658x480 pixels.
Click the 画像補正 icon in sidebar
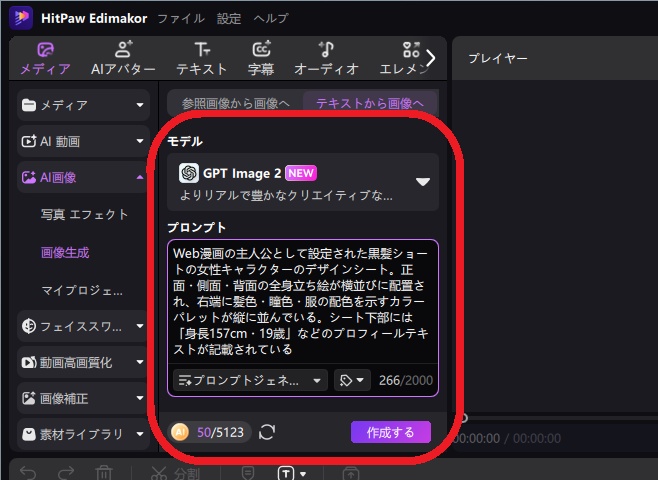pyautogui.click(x=29, y=398)
